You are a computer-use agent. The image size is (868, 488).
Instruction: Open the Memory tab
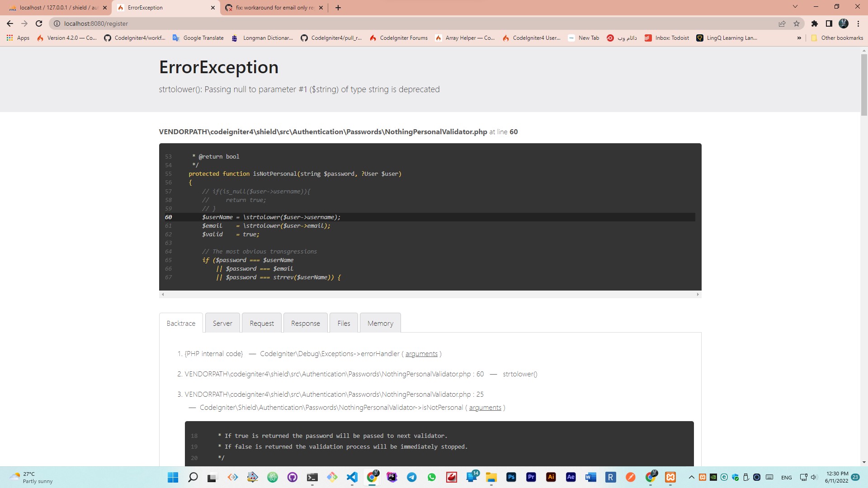380,324
